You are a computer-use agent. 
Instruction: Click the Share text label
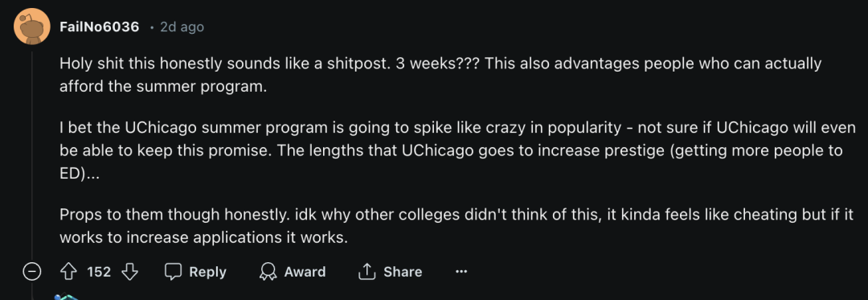(x=403, y=272)
